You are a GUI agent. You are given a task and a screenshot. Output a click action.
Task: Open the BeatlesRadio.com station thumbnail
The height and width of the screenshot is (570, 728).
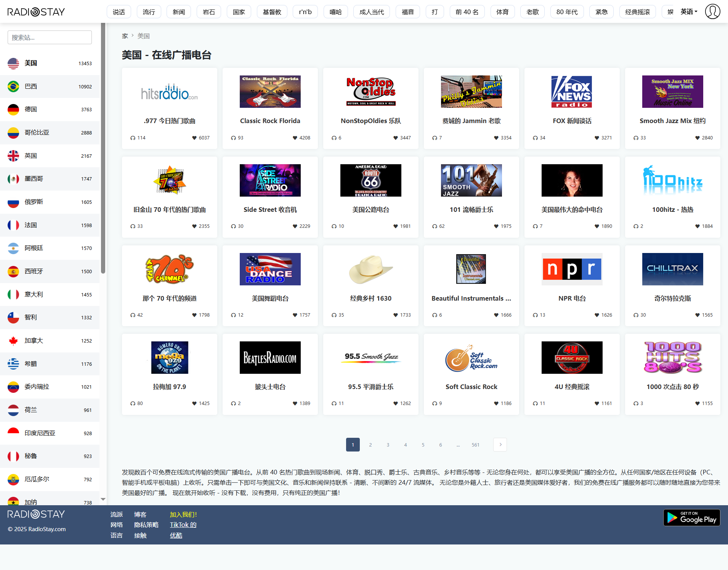click(270, 357)
